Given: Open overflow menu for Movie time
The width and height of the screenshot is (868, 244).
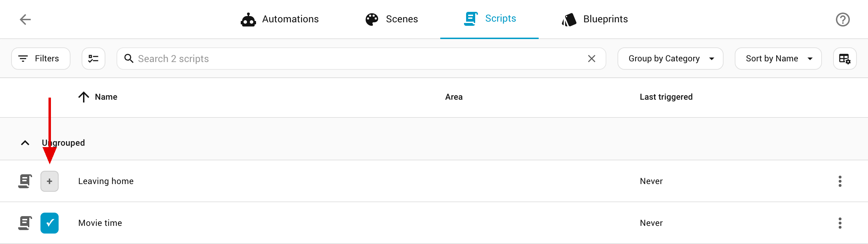Looking at the screenshot, I should point(840,223).
